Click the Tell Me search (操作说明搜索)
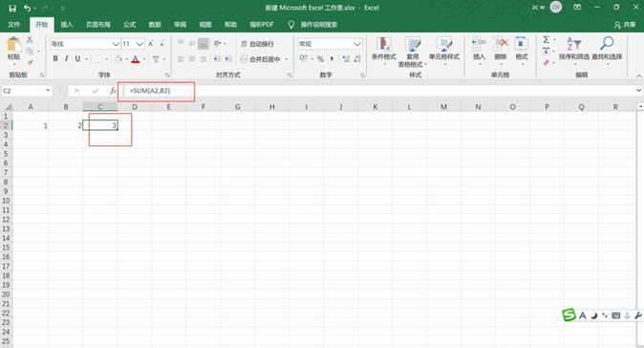This screenshot has height=348, width=644. (313, 25)
